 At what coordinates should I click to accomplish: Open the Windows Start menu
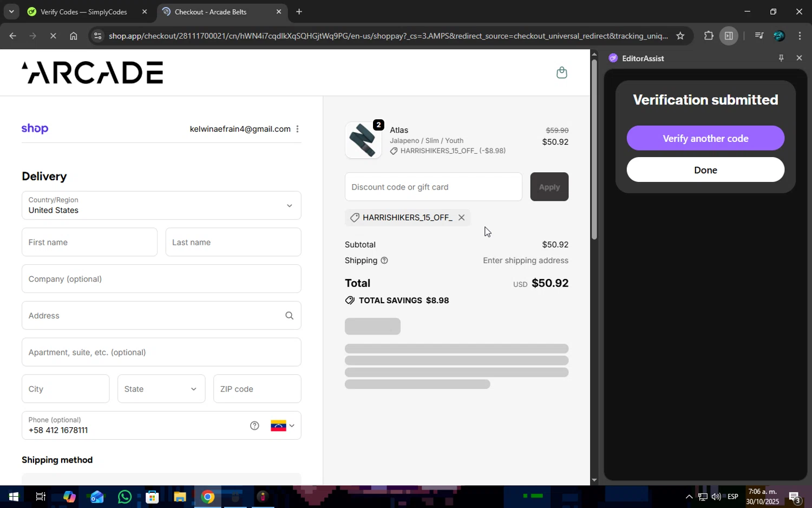pos(13,497)
